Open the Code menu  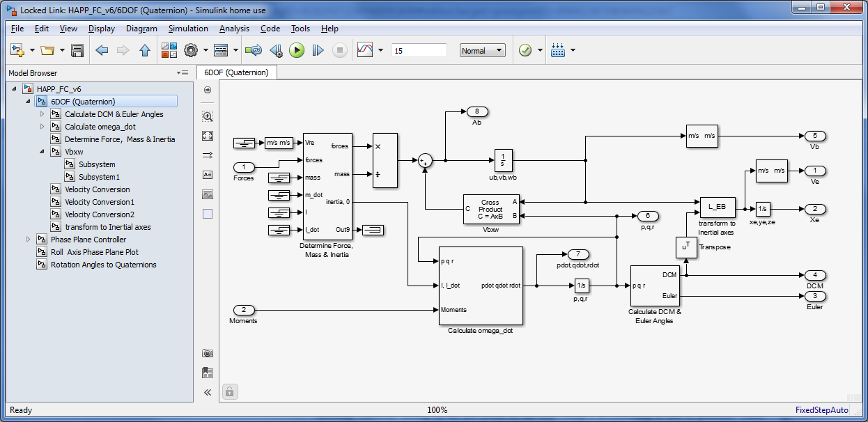(270, 29)
